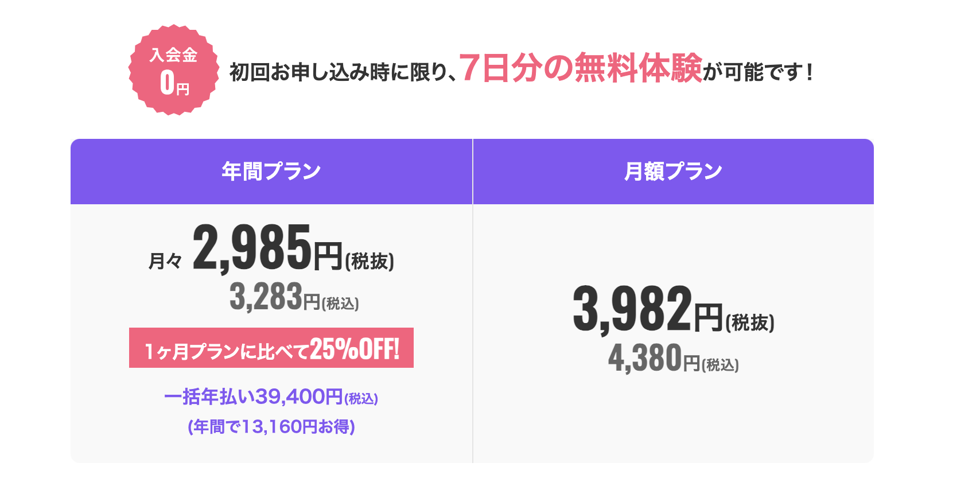
Task: Click the 2,985円 annual plan price
Action: [267, 248]
